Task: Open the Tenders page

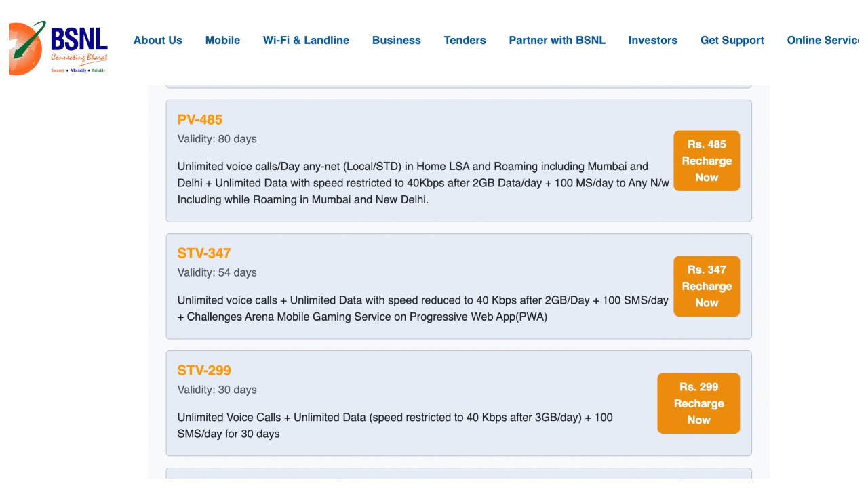Action: (465, 40)
